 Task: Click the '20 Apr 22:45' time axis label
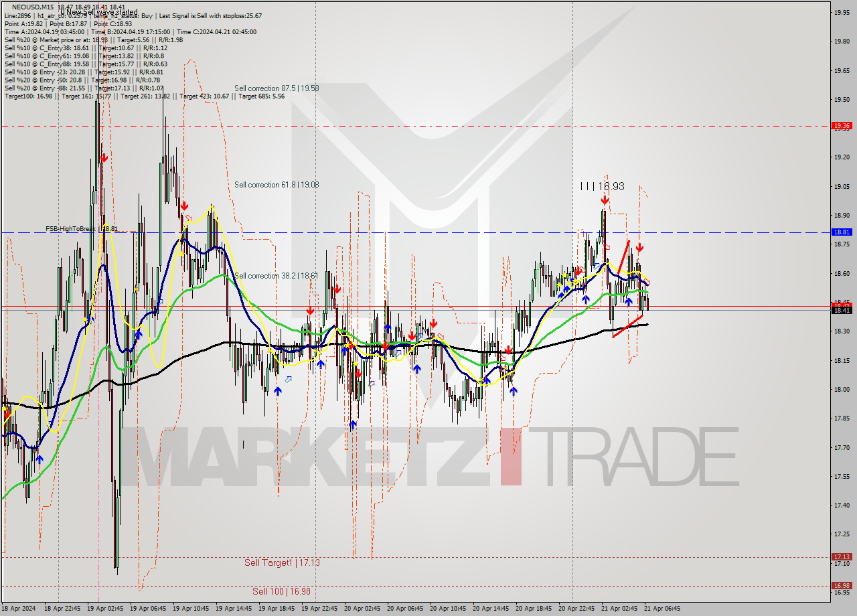coord(576,609)
